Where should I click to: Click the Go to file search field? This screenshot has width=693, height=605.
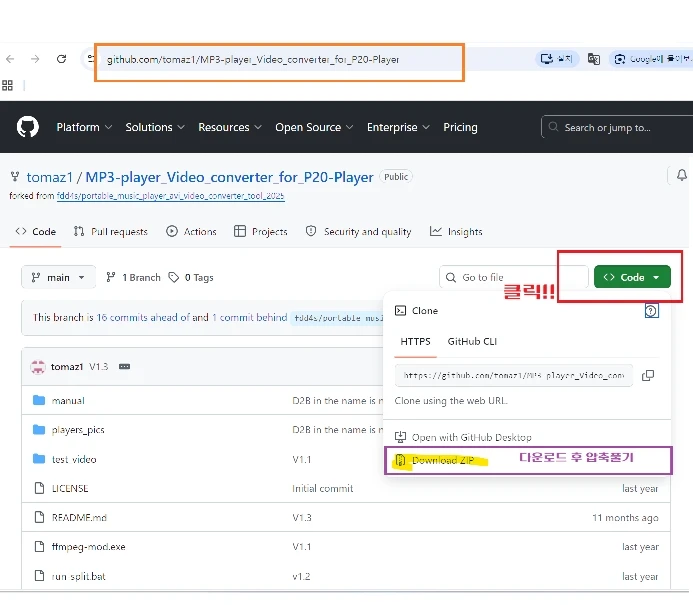tap(514, 277)
